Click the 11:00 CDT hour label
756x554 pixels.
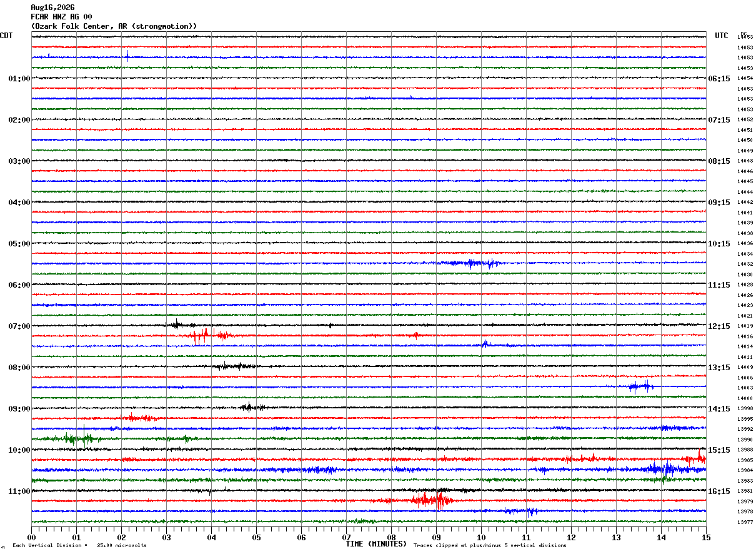(19, 491)
